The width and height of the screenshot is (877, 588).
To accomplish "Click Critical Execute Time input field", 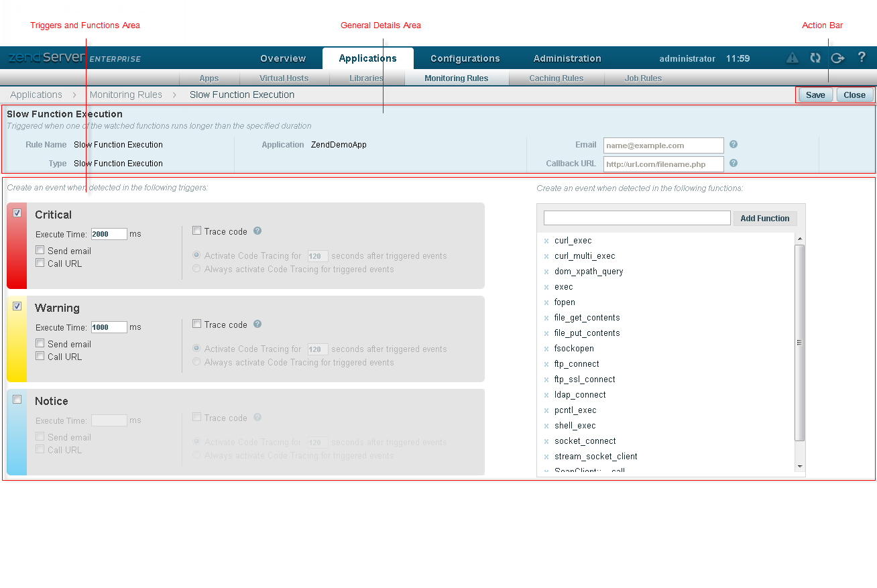I will pos(109,234).
